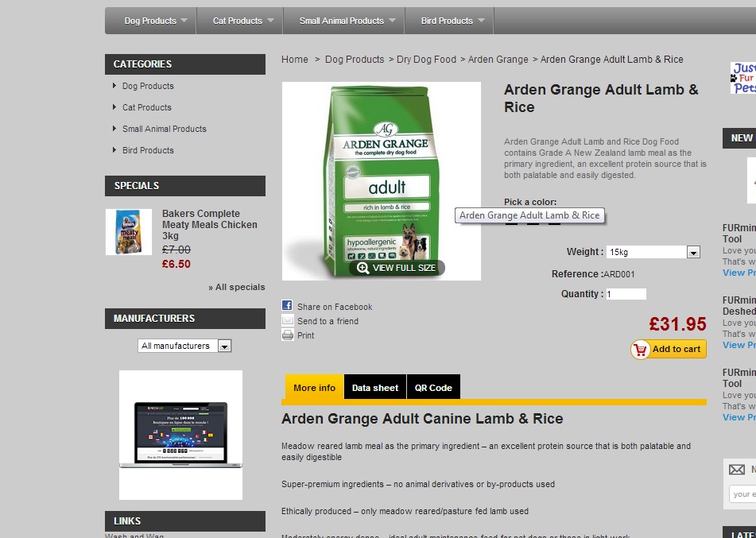This screenshot has width=756, height=538.
Task: Open Bakers Complete Meaty Meals thumbnail
Action: coord(129,232)
